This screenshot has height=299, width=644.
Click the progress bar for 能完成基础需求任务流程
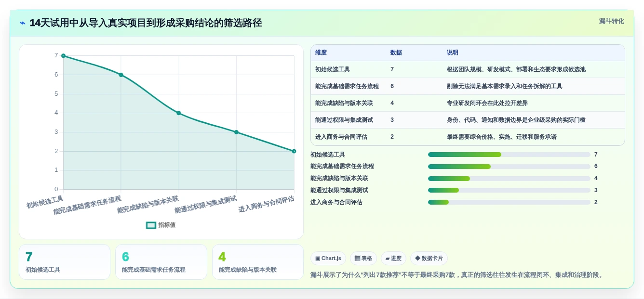point(509,167)
